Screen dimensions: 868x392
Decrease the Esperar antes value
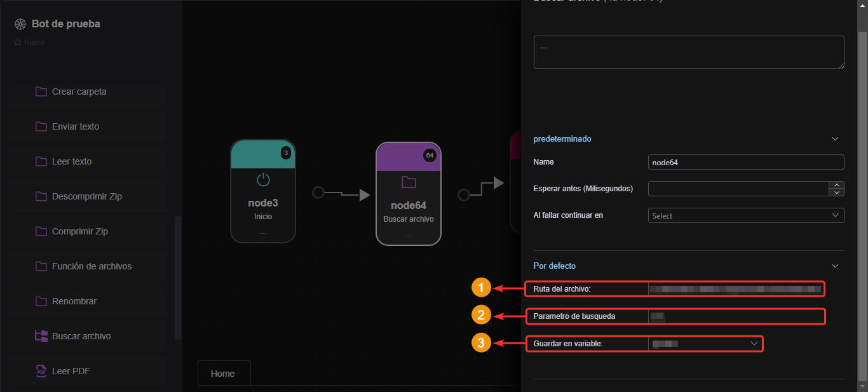[x=837, y=193]
